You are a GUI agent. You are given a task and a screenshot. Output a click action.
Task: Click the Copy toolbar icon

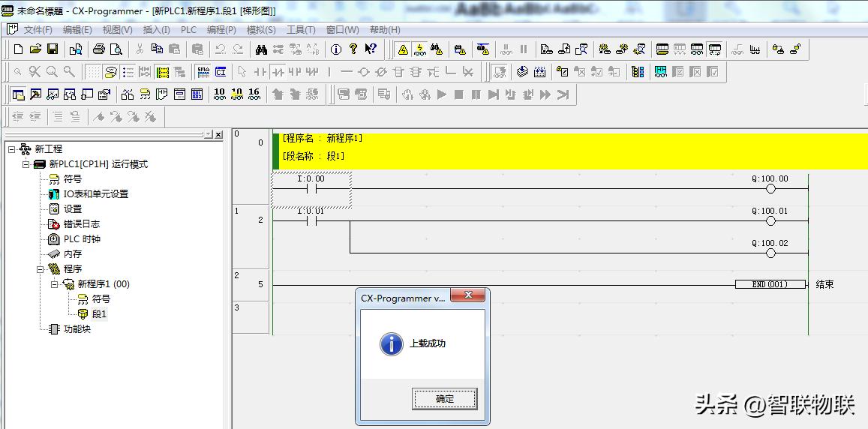(157, 49)
